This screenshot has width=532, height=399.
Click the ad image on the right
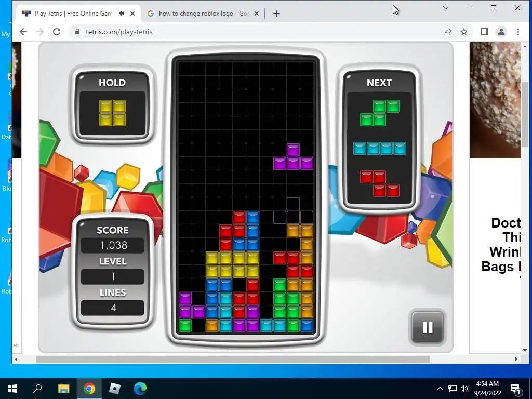495,100
